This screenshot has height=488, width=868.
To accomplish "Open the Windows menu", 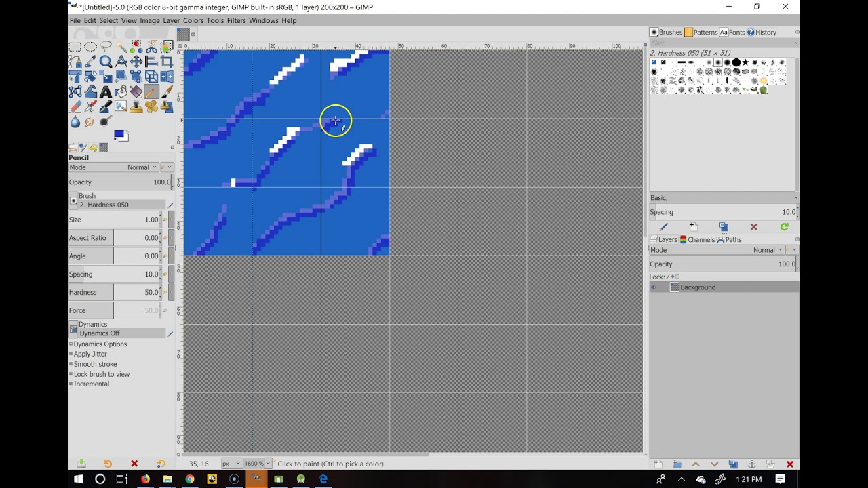I will tap(263, 20).
